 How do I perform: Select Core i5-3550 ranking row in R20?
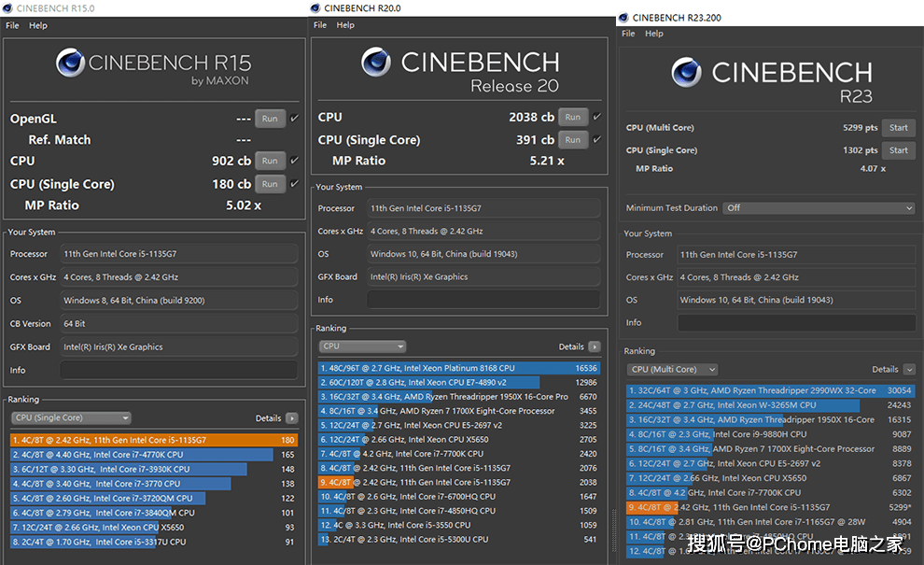(x=459, y=525)
